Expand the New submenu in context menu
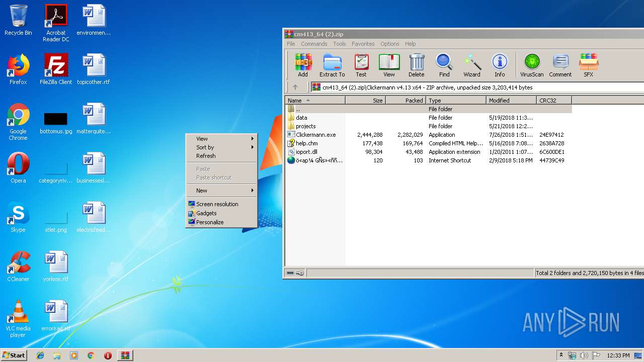 pyautogui.click(x=221, y=191)
